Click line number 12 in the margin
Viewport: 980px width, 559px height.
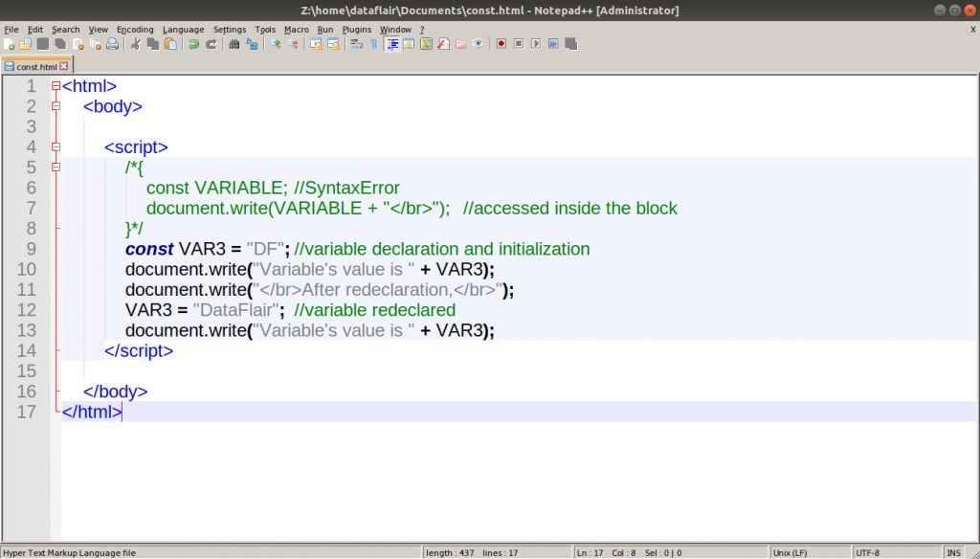coord(30,309)
